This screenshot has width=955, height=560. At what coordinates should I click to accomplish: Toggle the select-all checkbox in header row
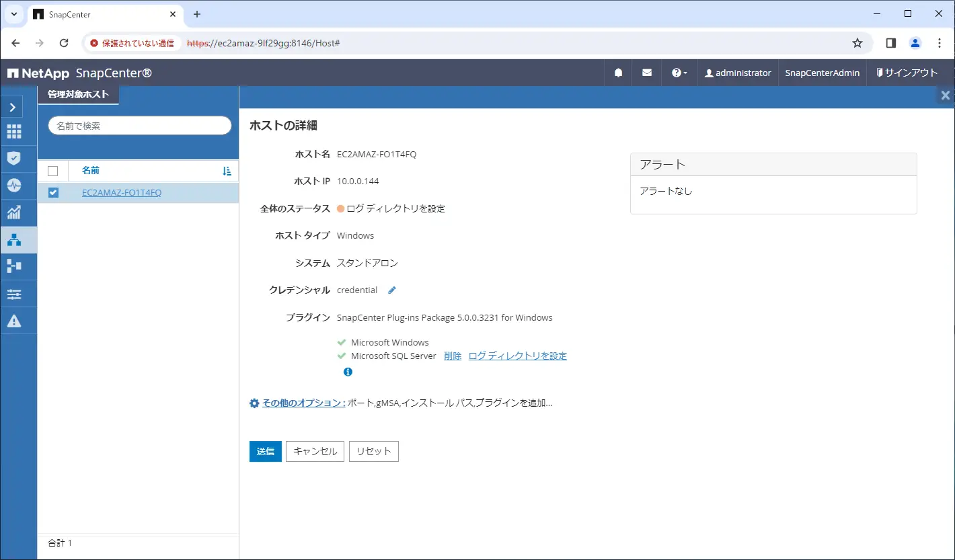click(x=53, y=171)
